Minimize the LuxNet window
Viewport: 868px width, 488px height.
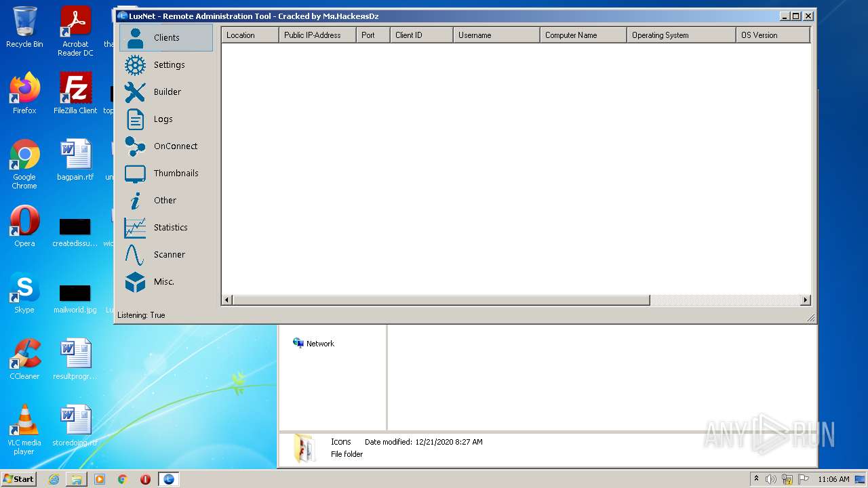point(785,16)
